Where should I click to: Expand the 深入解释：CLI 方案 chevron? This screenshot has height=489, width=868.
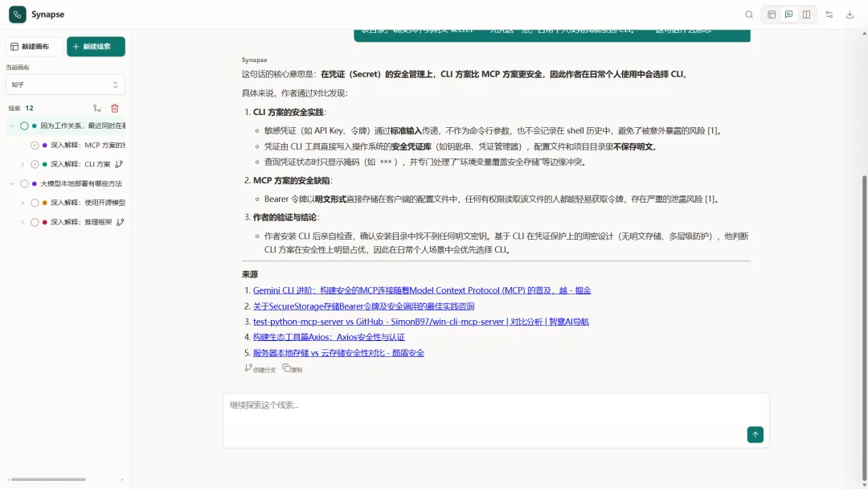pos(23,165)
